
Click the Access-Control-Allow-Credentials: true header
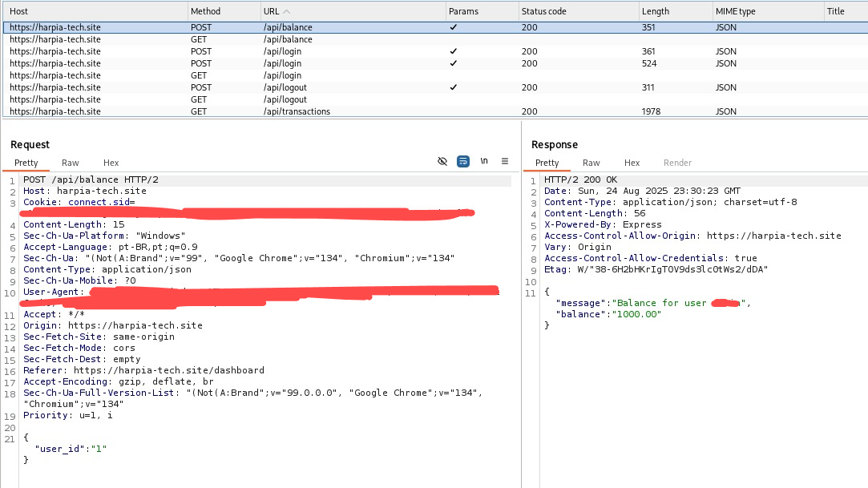click(x=651, y=258)
